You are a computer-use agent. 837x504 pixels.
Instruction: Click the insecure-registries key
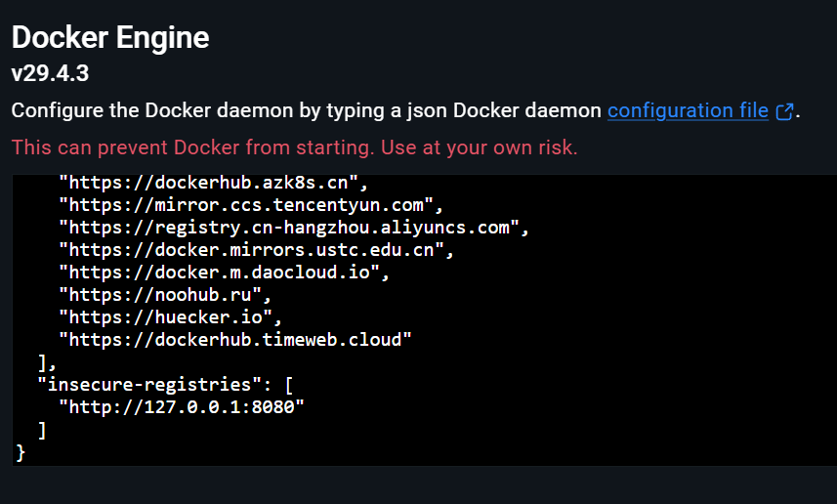[149, 385]
